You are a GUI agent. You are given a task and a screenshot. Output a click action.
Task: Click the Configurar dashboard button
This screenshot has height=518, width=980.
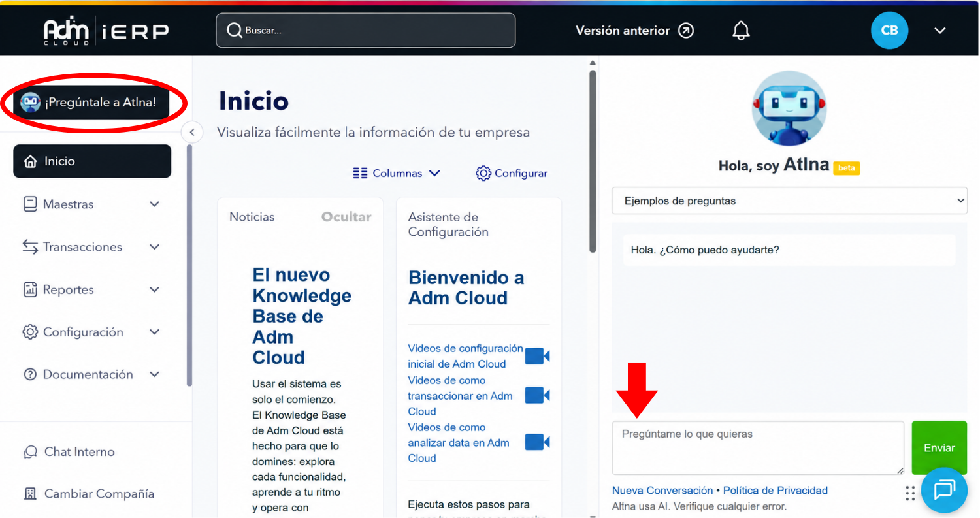[x=512, y=173]
